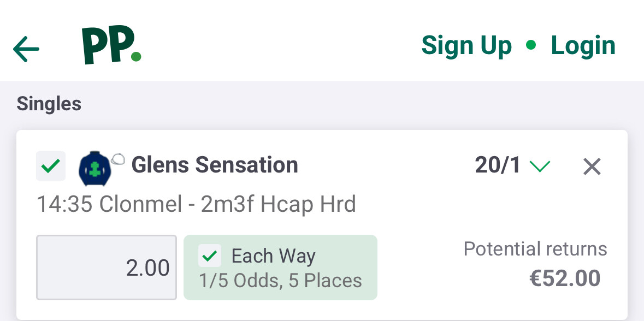644x321 pixels.
Task: Click the green dot between Sign Up and Login
Action: coord(531,45)
